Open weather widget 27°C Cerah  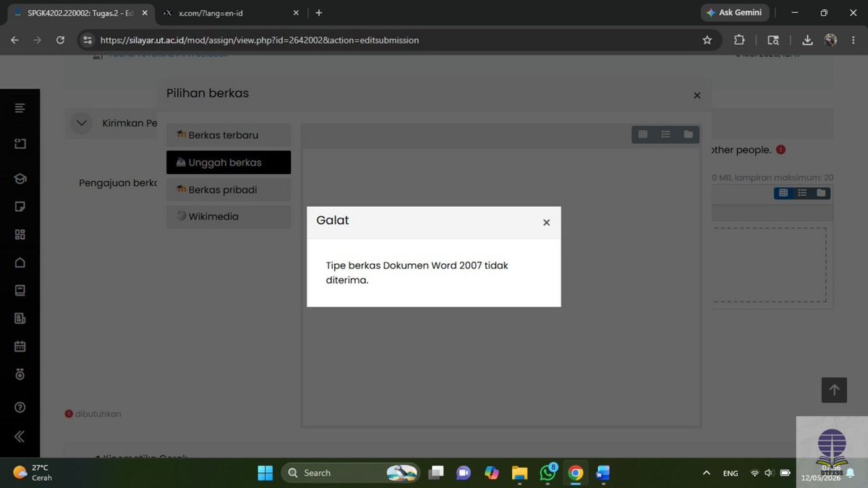click(32, 473)
